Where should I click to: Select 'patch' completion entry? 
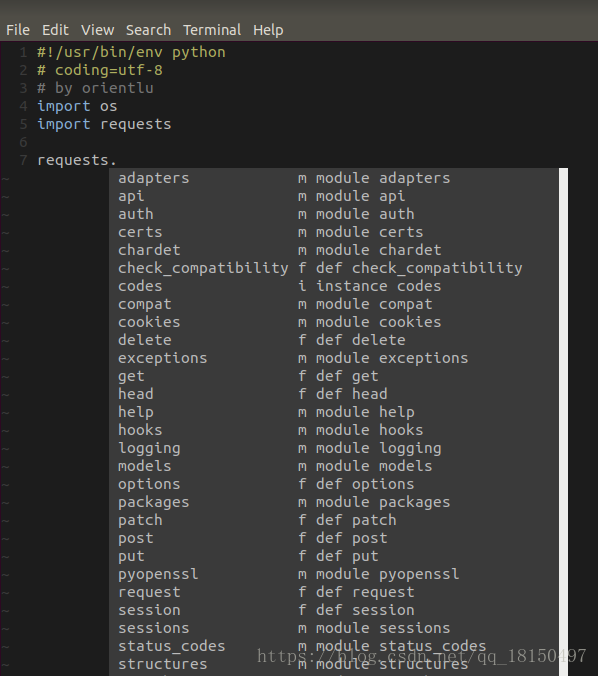point(334,520)
